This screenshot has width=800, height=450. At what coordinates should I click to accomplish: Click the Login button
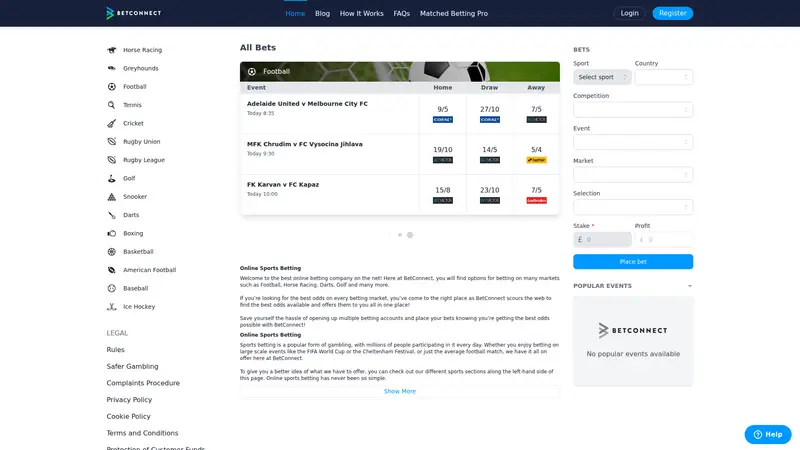[629, 13]
